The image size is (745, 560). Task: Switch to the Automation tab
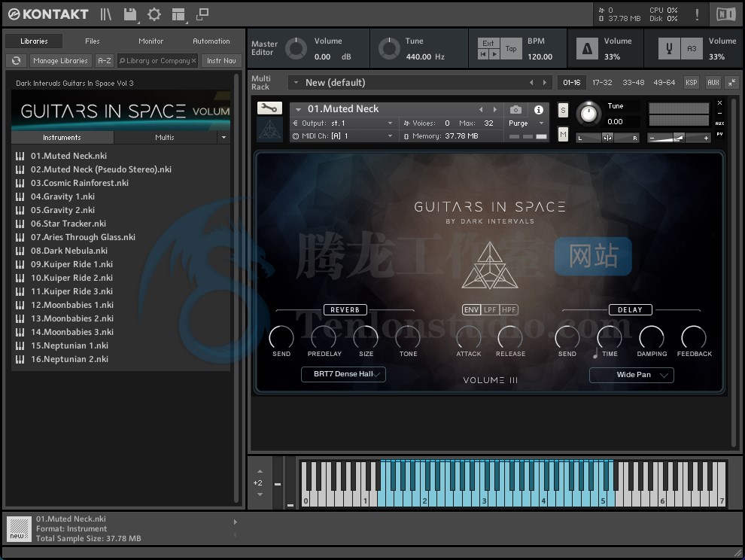pyautogui.click(x=211, y=41)
